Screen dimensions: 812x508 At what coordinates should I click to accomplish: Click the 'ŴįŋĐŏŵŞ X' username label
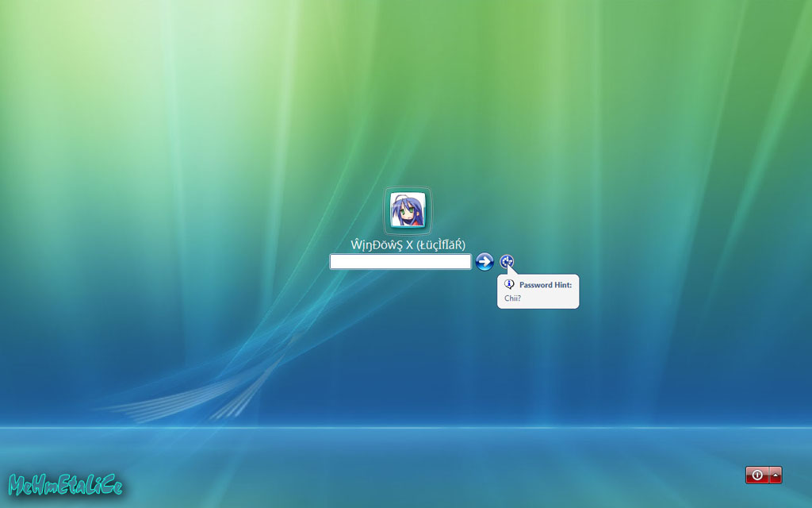pos(381,244)
